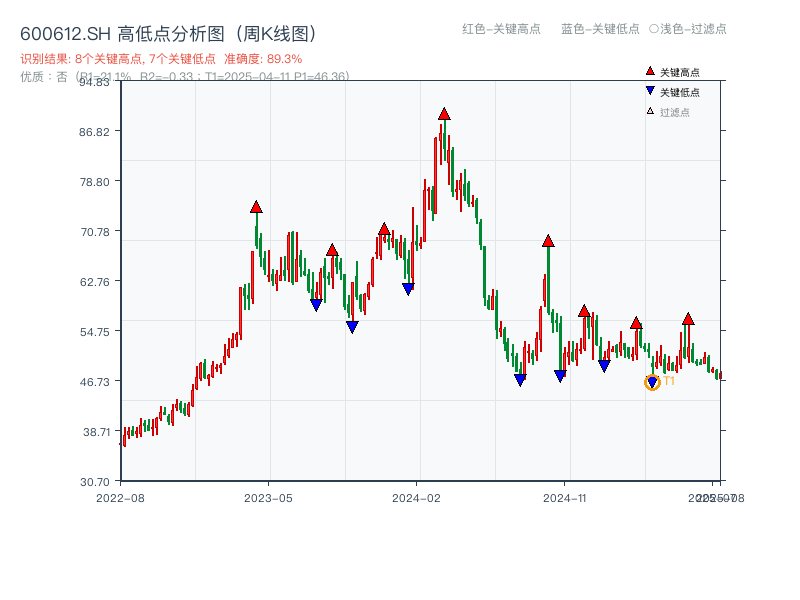Viewport: 800px width, 600px height.
Task: Click the 蓝色-关键低点 header legend text
Action: pyautogui.click(x=600, y=29)
